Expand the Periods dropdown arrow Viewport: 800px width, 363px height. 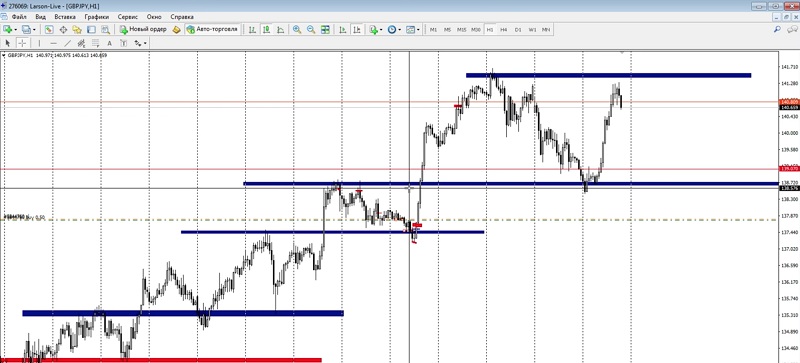[399, 30]
